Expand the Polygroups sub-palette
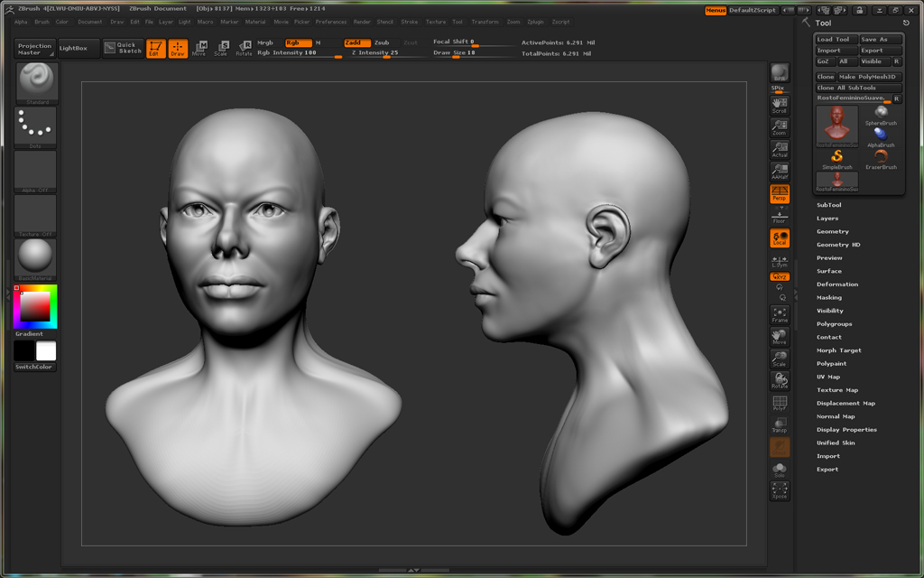 coord(835,324)
